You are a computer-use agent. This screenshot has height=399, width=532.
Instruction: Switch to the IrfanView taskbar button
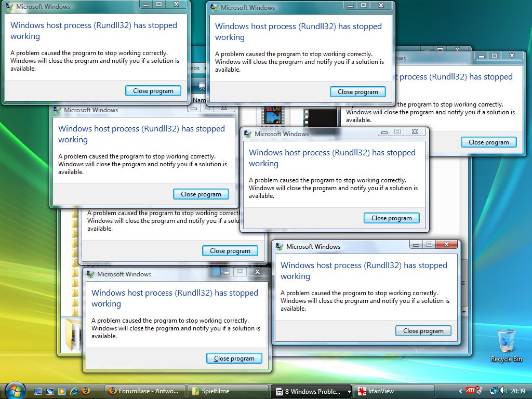coord(394,391)
